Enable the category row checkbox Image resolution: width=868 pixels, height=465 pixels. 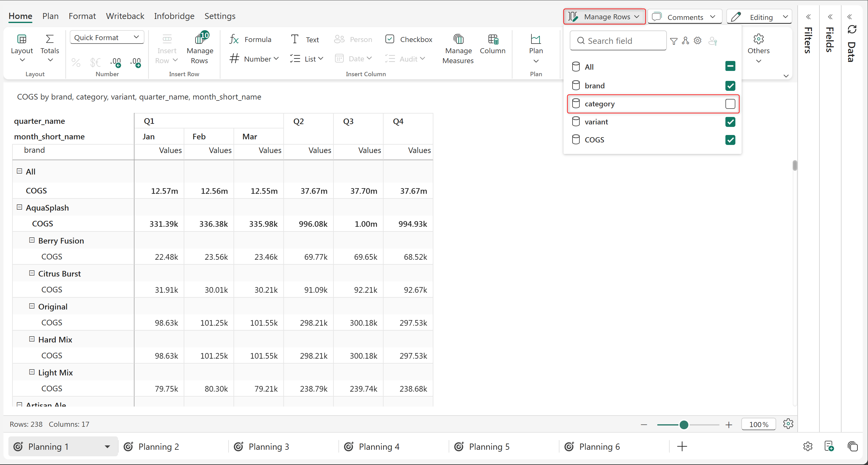click(x=730, y=104)
